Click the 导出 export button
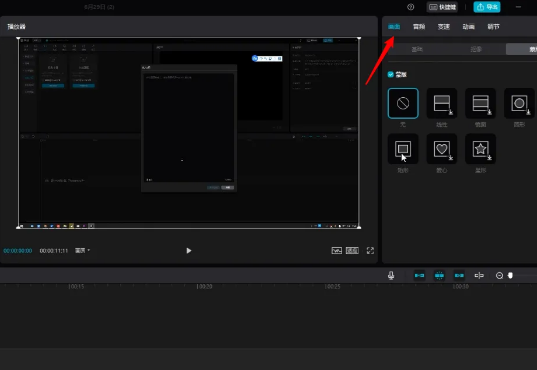This screenshot has height=370, width=537. pyautogui.click(x=487, y=7)
